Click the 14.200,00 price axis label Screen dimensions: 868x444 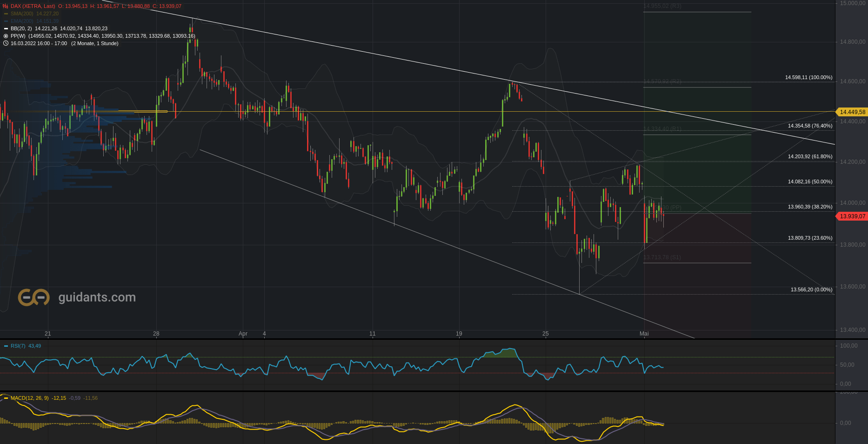coord(853,162)
